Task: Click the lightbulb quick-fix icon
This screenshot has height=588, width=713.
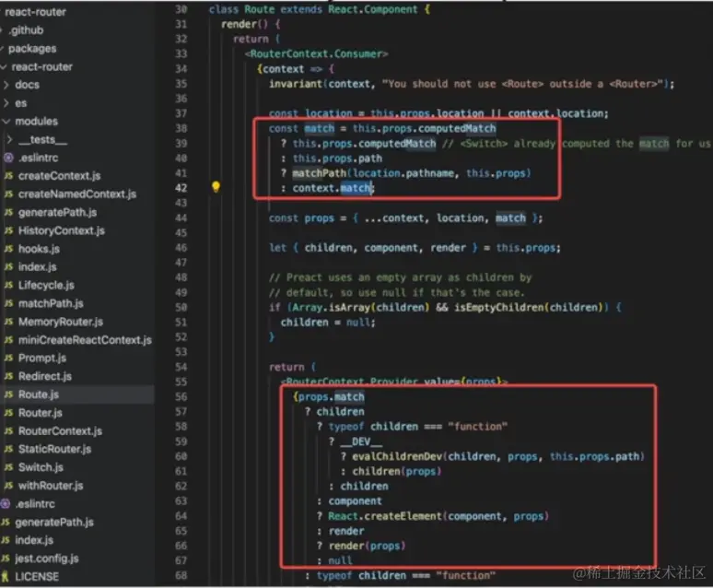Action: pos(216,186)
